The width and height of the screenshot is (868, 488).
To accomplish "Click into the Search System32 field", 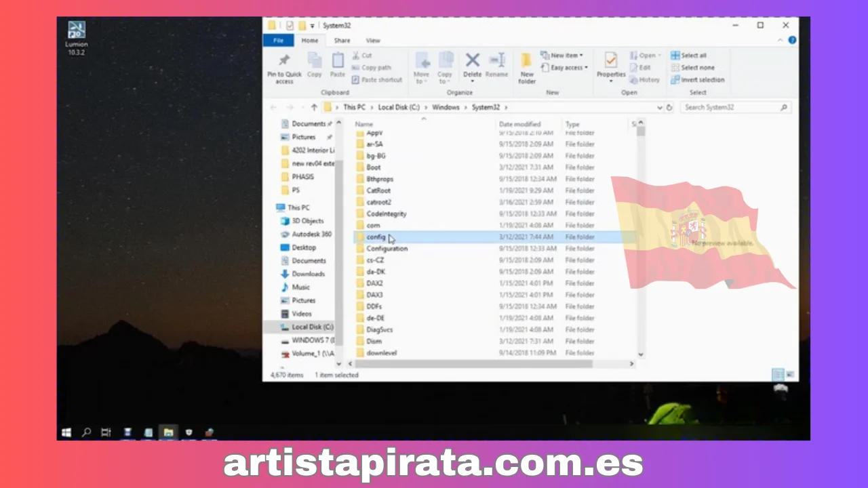I will click(736, 107).
